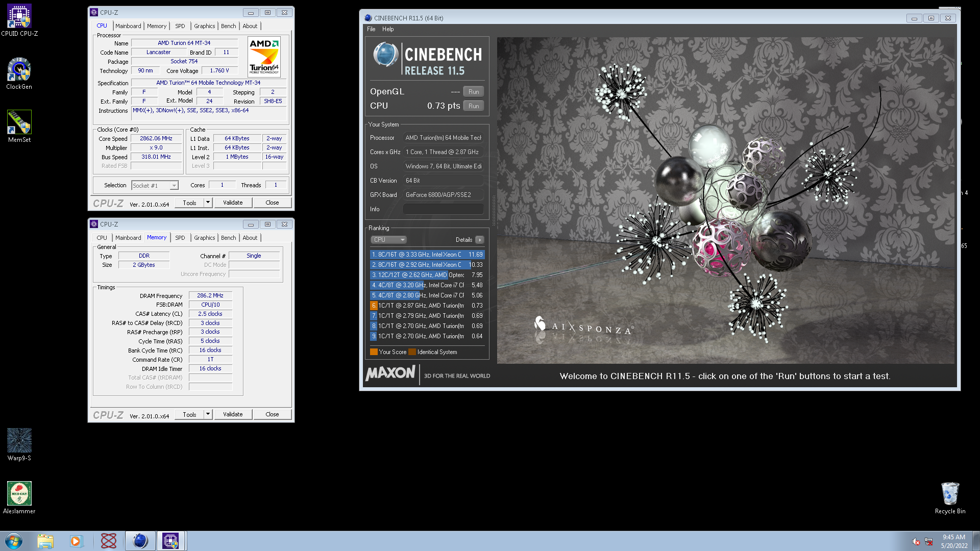This screenshot has height=551, width=980.
Task: Run the CPU benchmark
Action: 474,106
